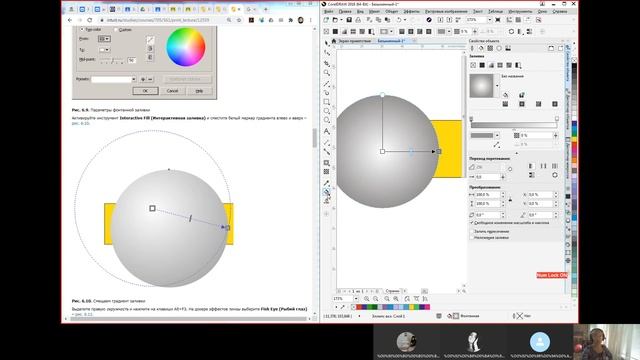Viewport: 640px width, 360px height.
Task: Select the Transparency tool (checkered icon)
Action: point(327,172)
